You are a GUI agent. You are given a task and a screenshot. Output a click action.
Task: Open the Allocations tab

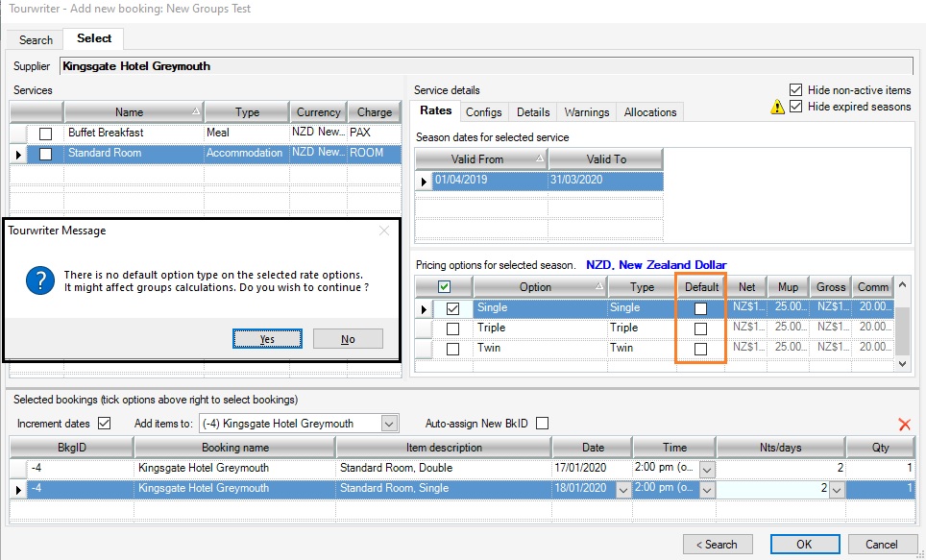point(649,112)
